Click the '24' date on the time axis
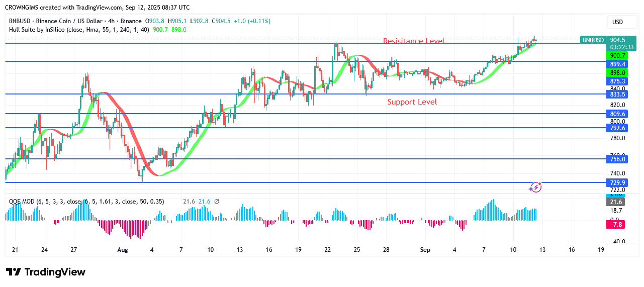The height and width of the screenshot is (287, 644). [45, 249]
